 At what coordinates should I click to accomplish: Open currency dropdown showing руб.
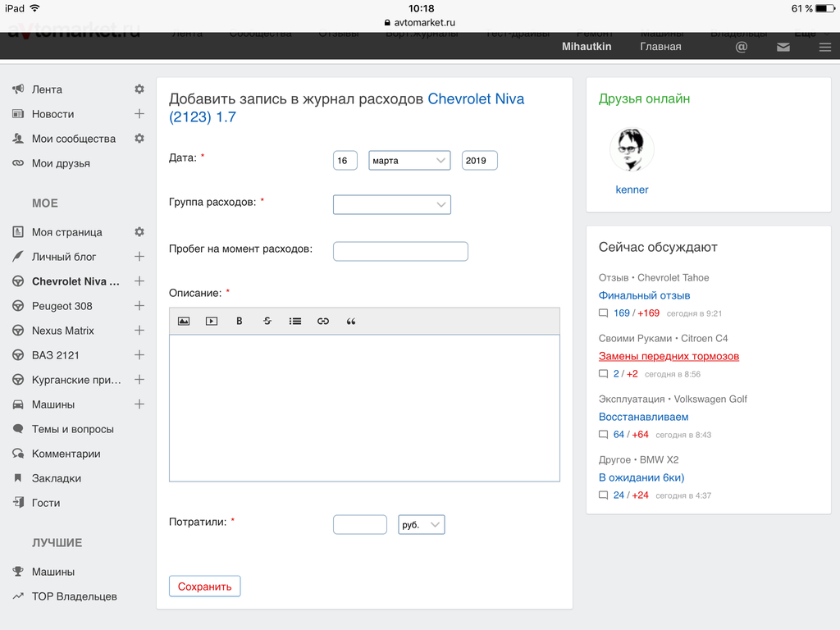pos(421,524)
